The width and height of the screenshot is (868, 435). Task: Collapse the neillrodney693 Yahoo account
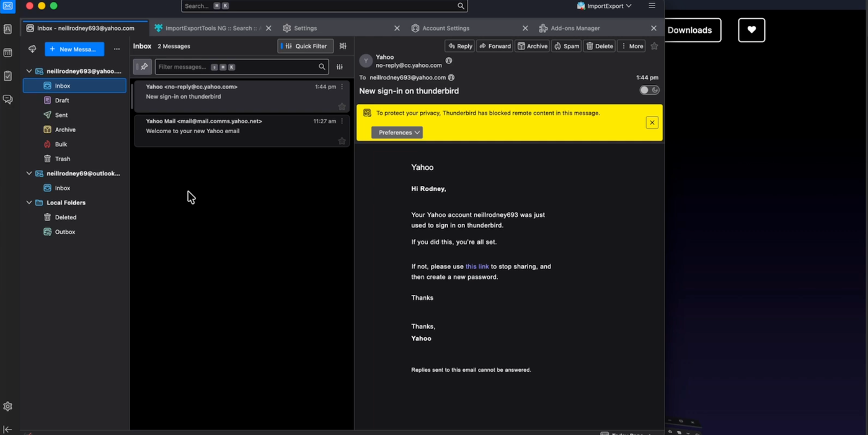click(29, 71)
